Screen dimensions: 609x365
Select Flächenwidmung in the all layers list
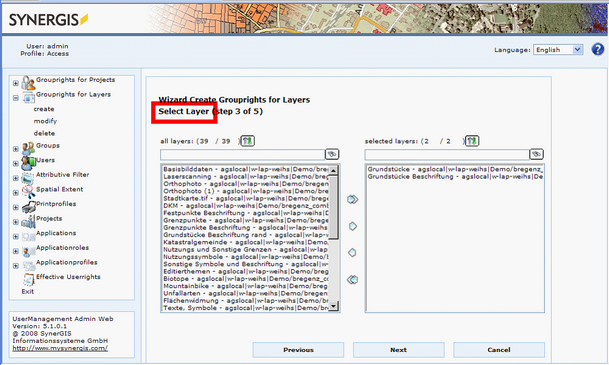click(246, 301)
